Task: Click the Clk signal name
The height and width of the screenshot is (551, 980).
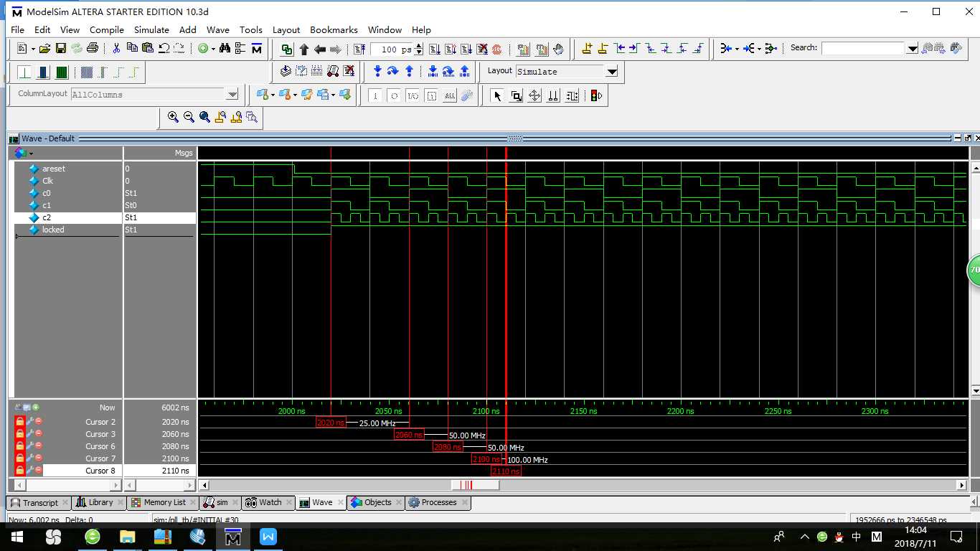Action: coord(47,181)
